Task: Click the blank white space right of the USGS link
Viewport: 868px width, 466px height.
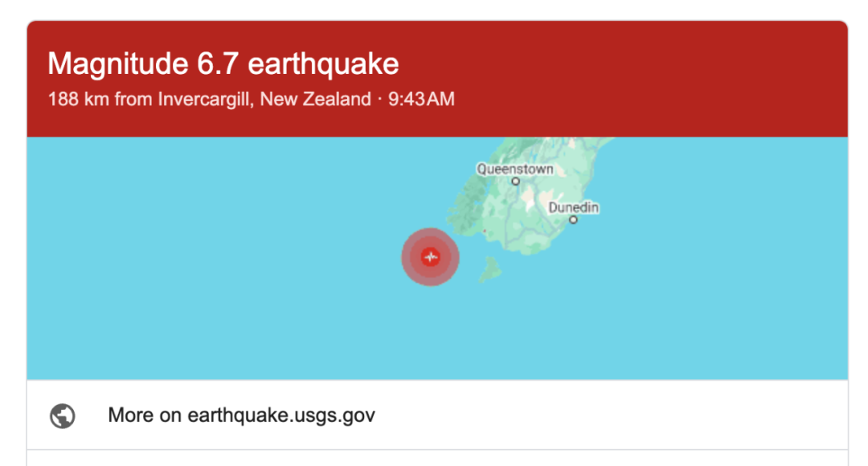Action: tap(609, 415)
